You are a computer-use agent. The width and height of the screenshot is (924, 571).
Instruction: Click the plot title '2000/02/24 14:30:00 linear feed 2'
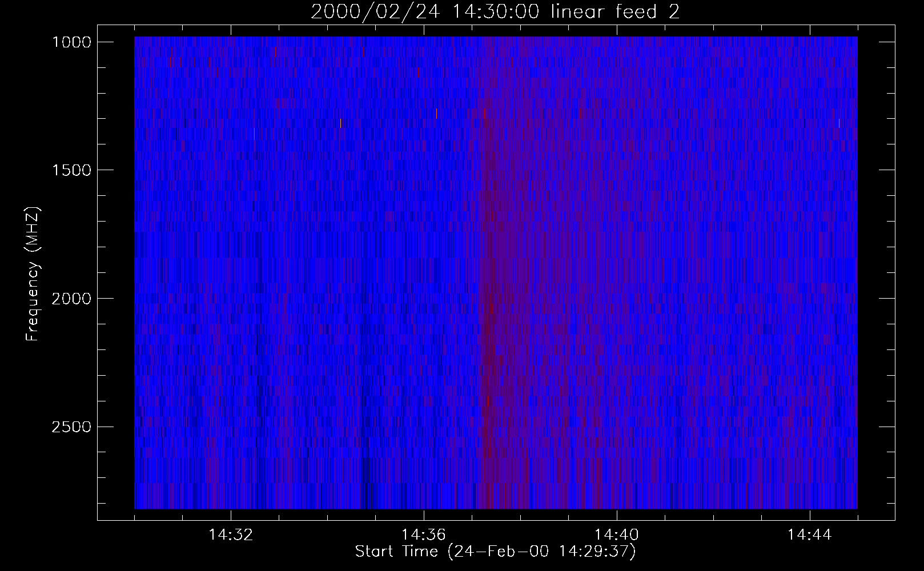click(x=495, y=11)
